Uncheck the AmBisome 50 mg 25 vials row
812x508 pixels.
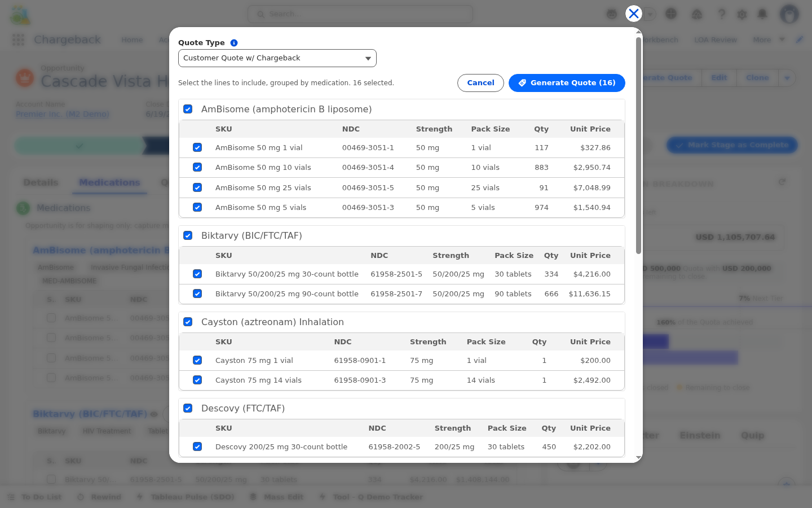tap(197, 187)
